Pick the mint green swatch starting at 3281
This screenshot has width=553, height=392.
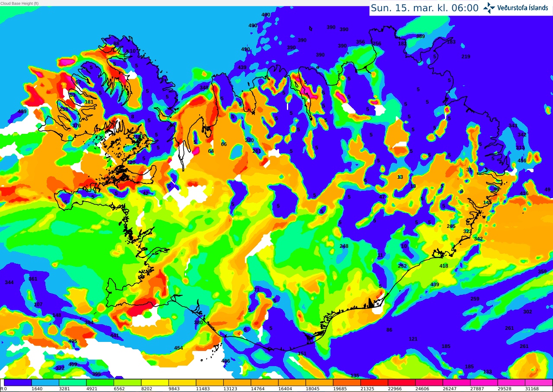click(73, 383)
